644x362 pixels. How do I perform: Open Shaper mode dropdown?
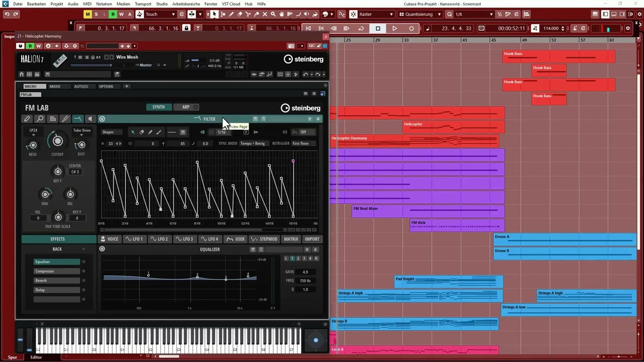(x=113, y=132)
